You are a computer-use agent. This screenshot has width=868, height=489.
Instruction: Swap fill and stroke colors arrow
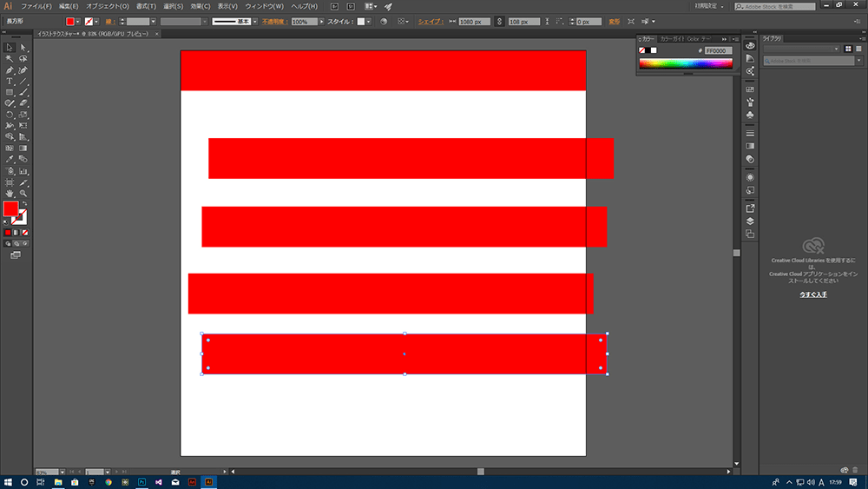[24, 204]
